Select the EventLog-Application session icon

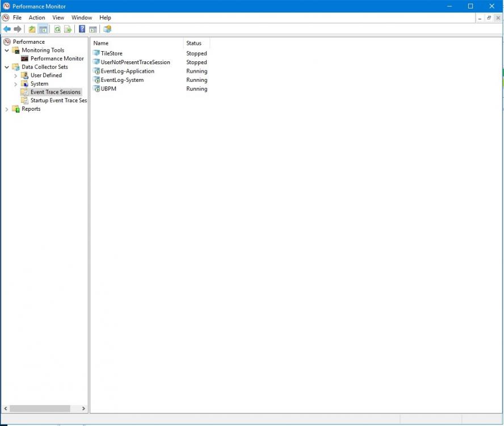tap(96, 71)
